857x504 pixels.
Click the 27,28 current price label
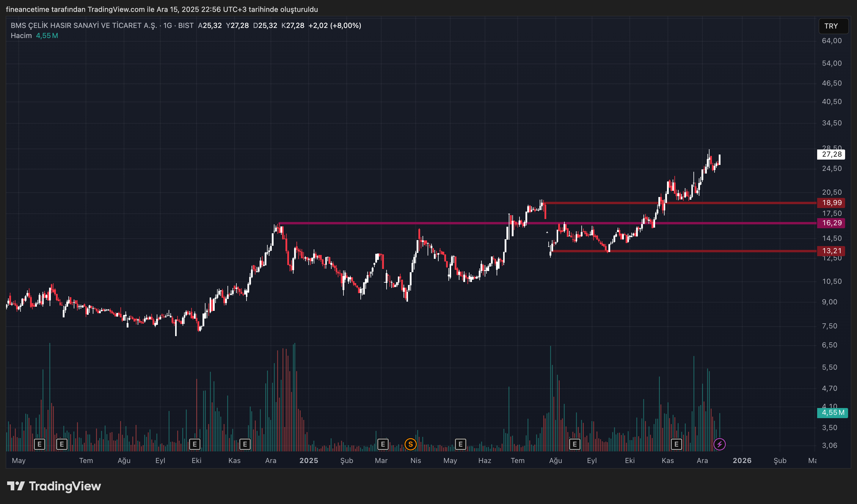[832, 154]
